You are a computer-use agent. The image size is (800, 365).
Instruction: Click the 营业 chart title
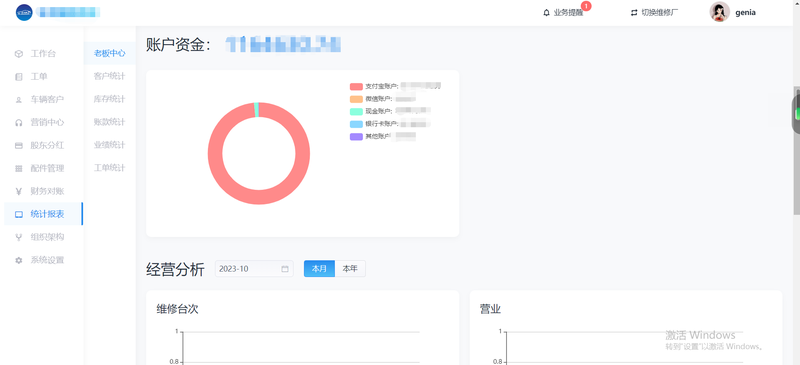pos(490,309)
